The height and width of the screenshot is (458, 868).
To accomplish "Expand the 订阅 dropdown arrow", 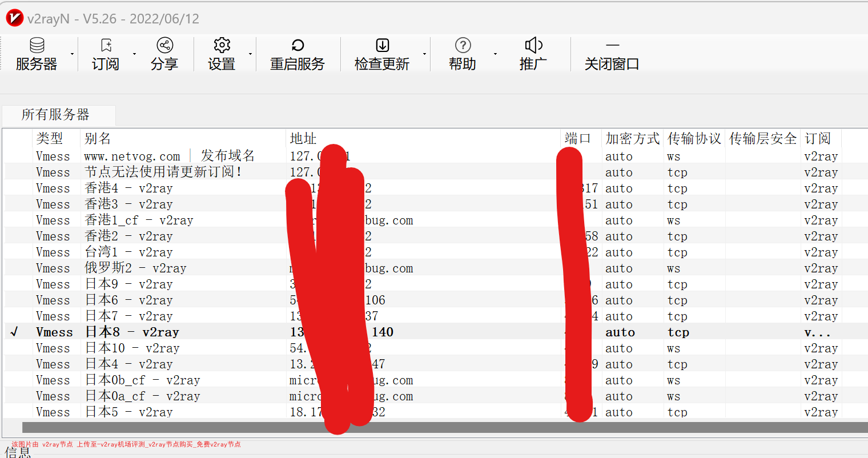I will pos(134,54).
